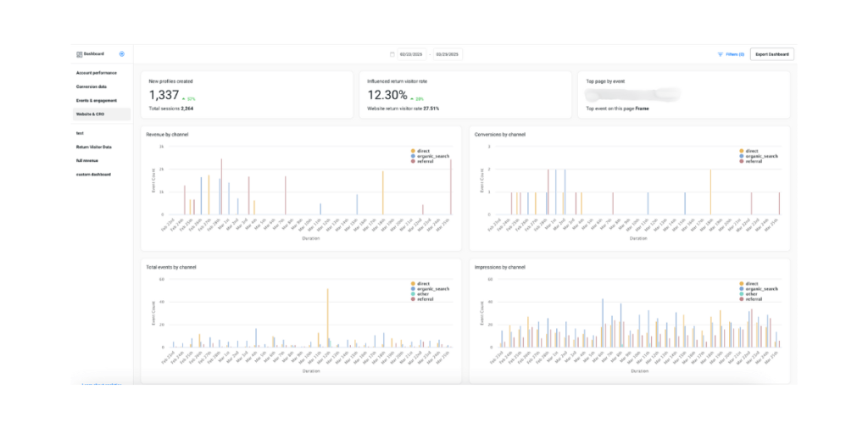Screen dimensions: 868x434
Task: Toggle referral legend in Revenue by channel
Action: tap(422, 161)
